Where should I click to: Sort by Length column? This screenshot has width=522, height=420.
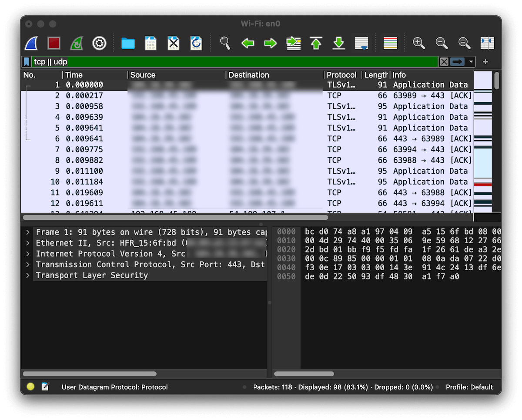376,75
